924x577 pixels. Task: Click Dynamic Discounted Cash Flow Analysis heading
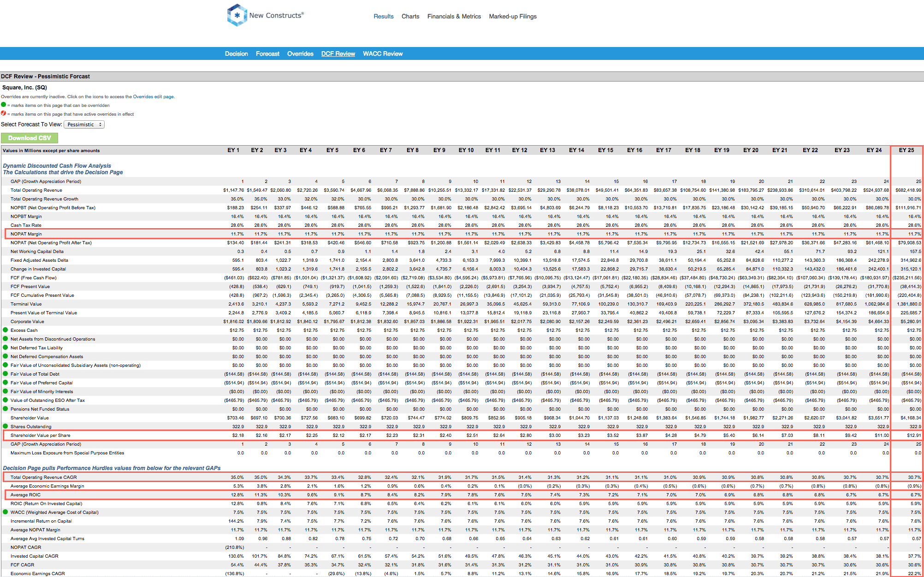coord(57,166)
